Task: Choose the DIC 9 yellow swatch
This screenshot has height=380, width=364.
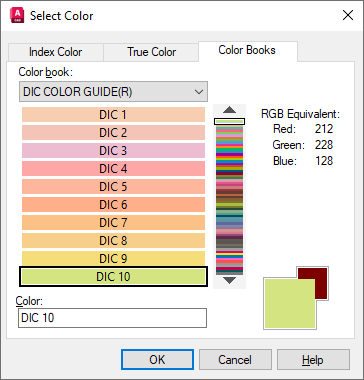Action: (113, 258)
